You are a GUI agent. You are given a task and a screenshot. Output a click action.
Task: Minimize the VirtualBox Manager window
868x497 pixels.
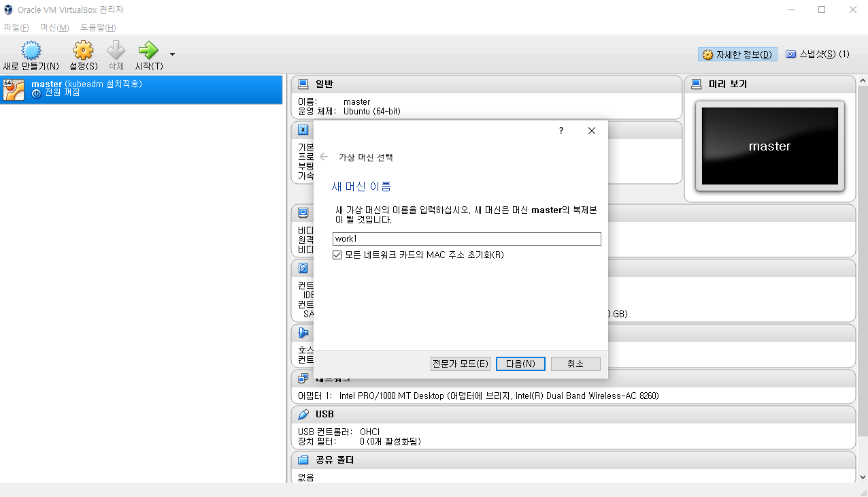[790, 10]
